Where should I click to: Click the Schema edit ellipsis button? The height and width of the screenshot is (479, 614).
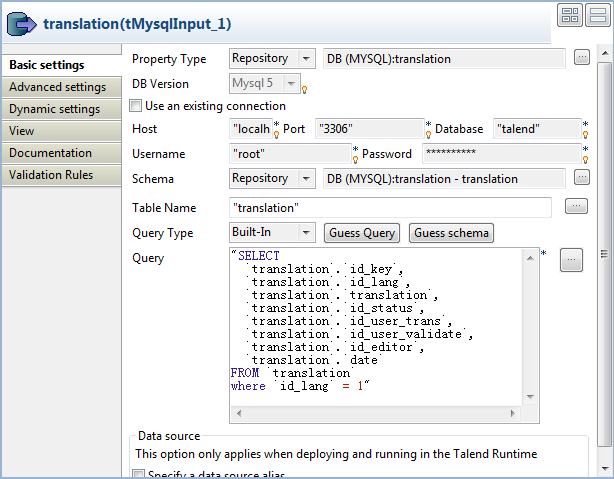(582, 178)
